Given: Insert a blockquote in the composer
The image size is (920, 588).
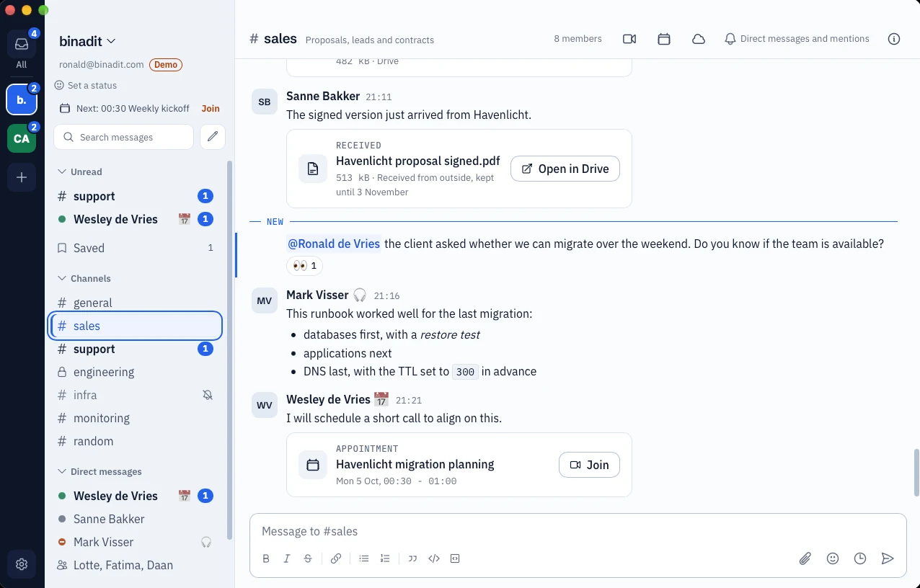Looking at the screenshot, I should 412,558.
